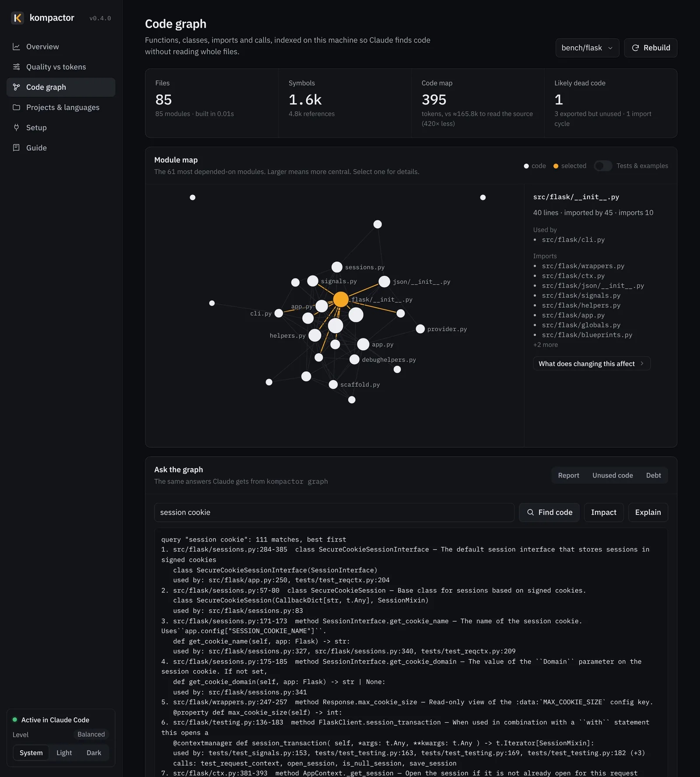
Task: Switch theme to System
Action: point(31,752)
